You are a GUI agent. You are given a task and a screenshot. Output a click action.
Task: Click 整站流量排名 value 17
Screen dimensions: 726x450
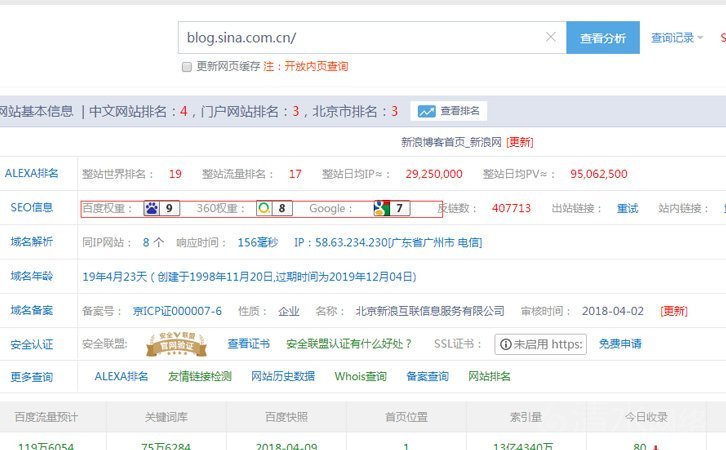[295, 174]
